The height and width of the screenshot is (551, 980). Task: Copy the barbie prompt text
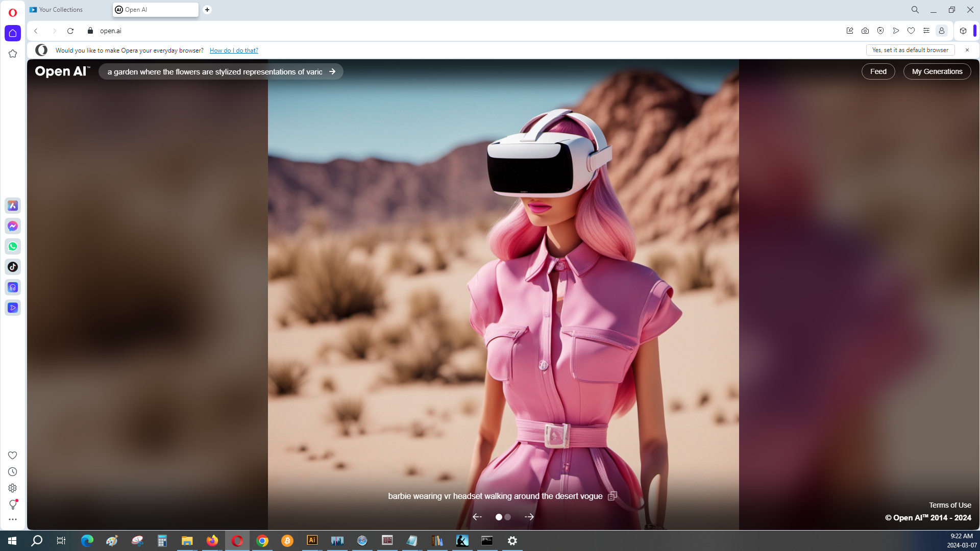612,496
